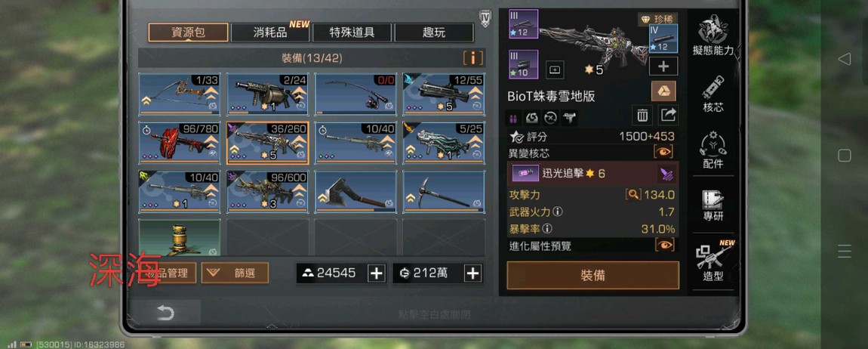Screen dimensions: 868x349
Task: Open the 造型 skins icon
Action: 715,261
